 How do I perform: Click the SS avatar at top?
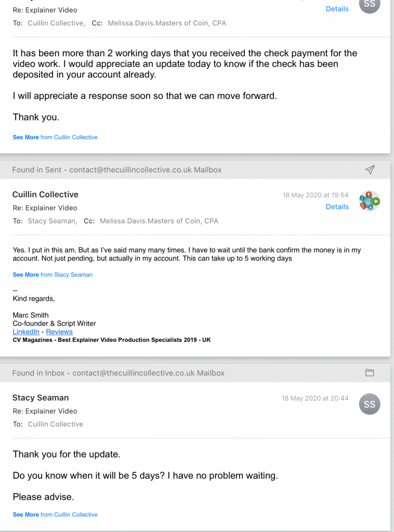370,4
